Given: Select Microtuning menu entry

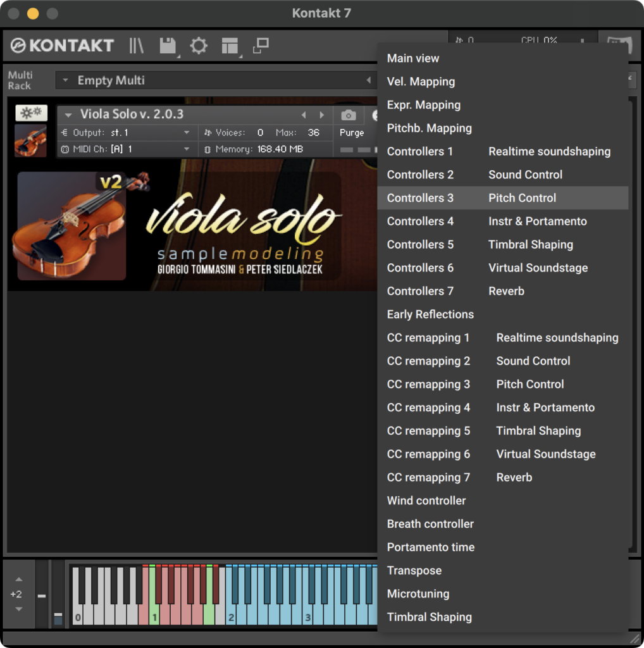Looking at the screenshot, I should 503,594.
